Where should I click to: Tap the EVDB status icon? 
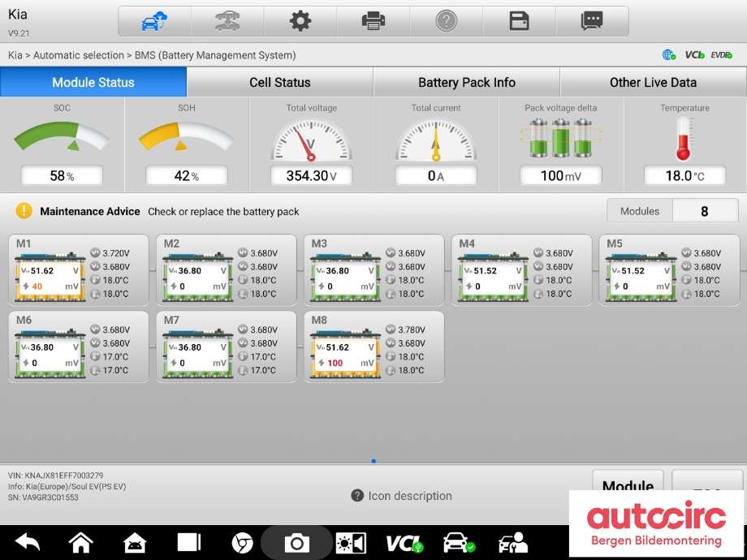(722, 55)
